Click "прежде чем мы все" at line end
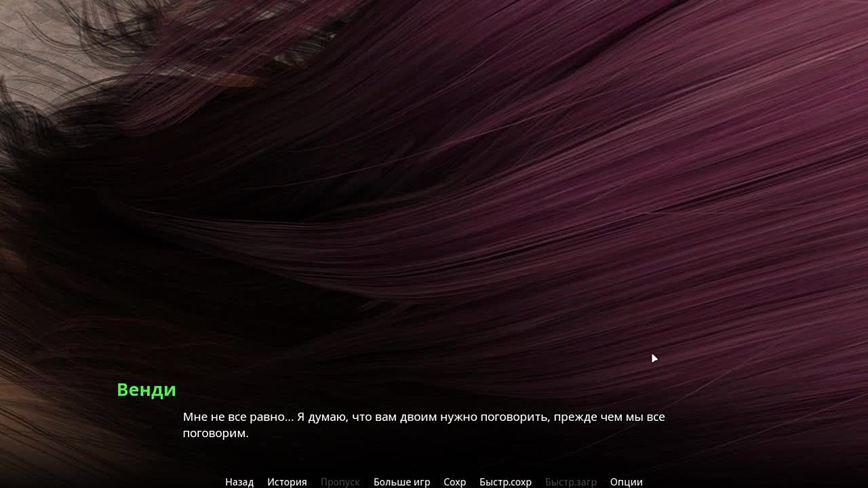The image size is (868, 488). coord(608,418)
